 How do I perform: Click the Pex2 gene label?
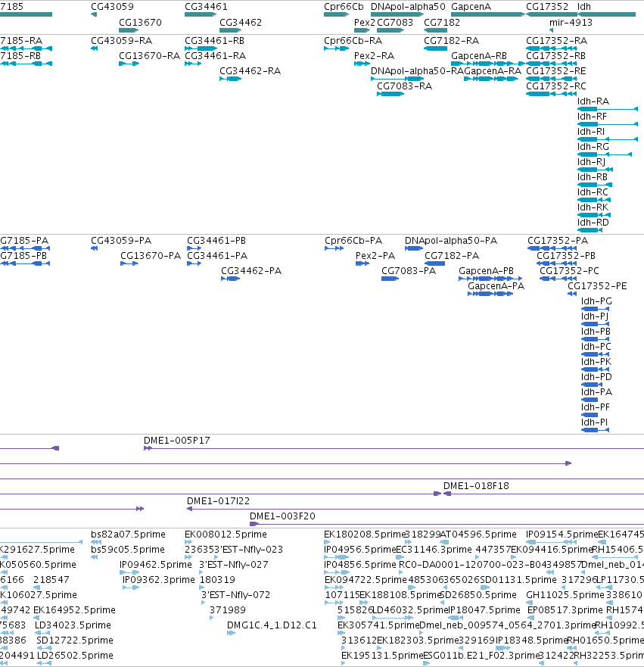pyautogui.click(x=365, y=23)
